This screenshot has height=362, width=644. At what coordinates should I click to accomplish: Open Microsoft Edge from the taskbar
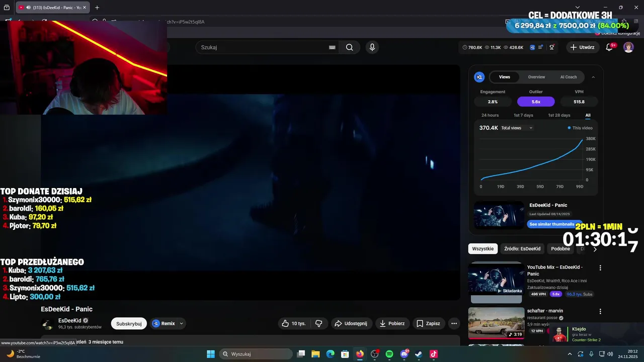coord(330,354)
